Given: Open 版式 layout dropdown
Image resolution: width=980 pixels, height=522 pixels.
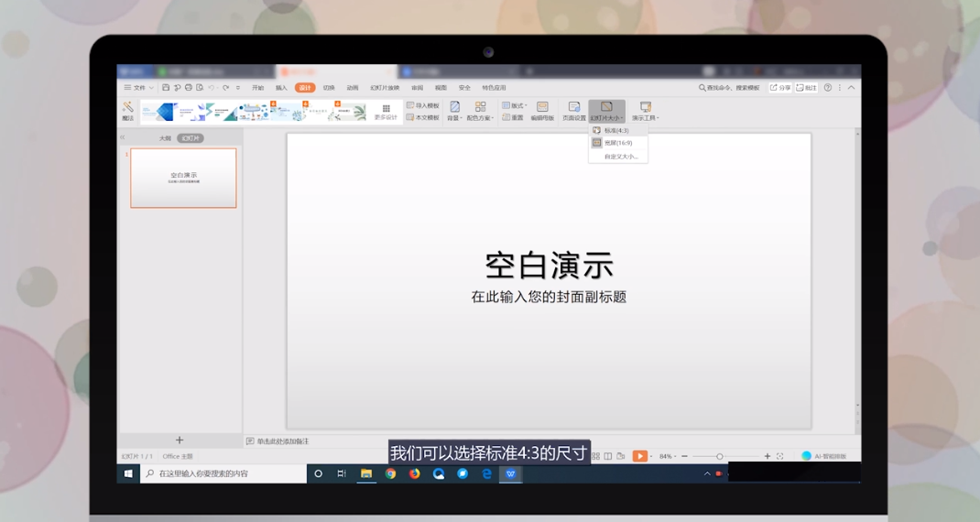Looking at the screenshot, I should (x=515, y=105).
